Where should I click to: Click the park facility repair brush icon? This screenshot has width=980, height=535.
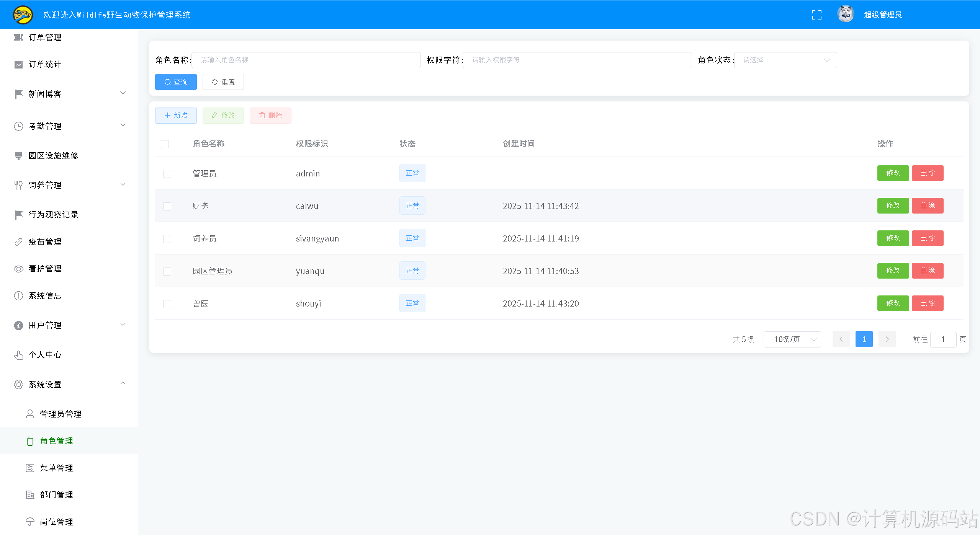tap(18, 156)
